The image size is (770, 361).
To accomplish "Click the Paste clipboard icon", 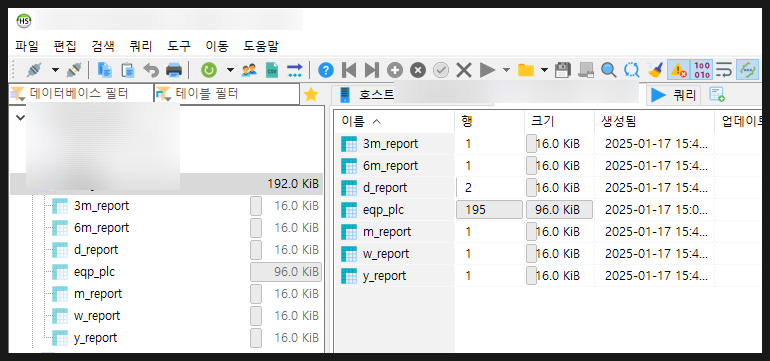I will coord(128,70).
